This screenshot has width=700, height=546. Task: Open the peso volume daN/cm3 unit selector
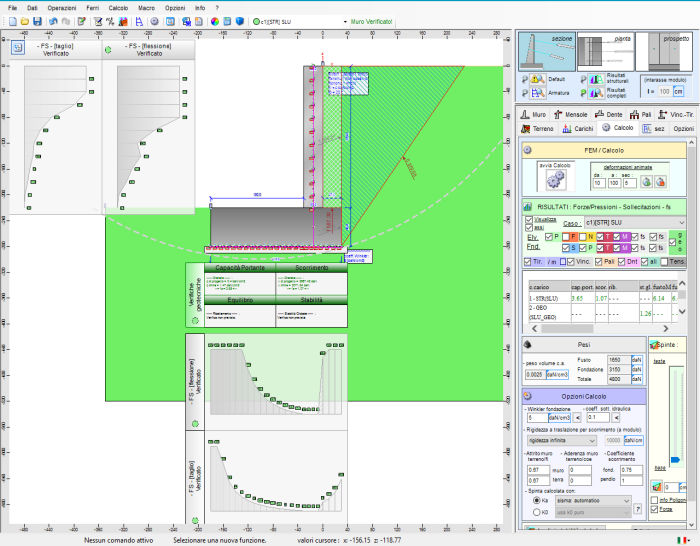tap(558, 375)
